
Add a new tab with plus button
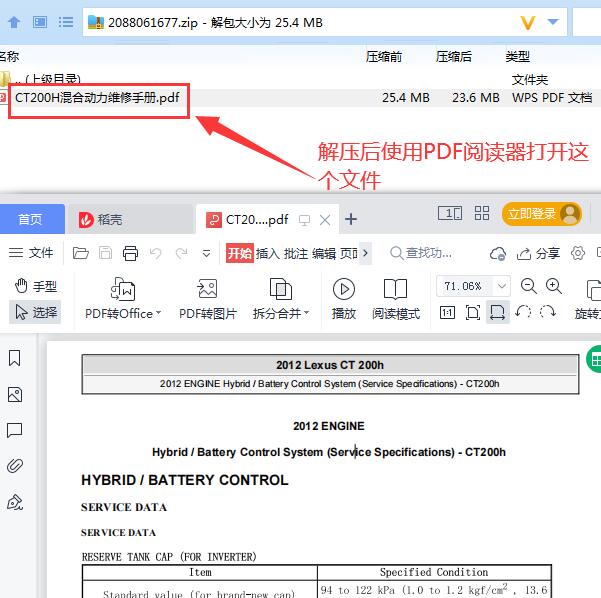coord(351,219)
